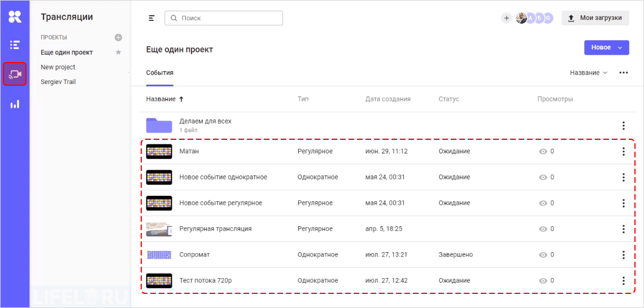Sort by the Просмотры column header
The width and height of the screenshot is (644, 308).
[x=555, y=99]
